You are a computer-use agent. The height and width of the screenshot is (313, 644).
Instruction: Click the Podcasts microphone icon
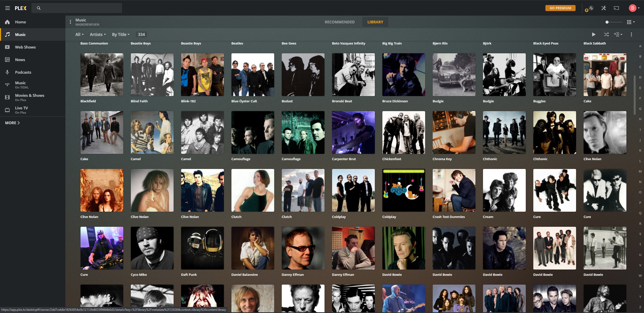click(7, 72)
